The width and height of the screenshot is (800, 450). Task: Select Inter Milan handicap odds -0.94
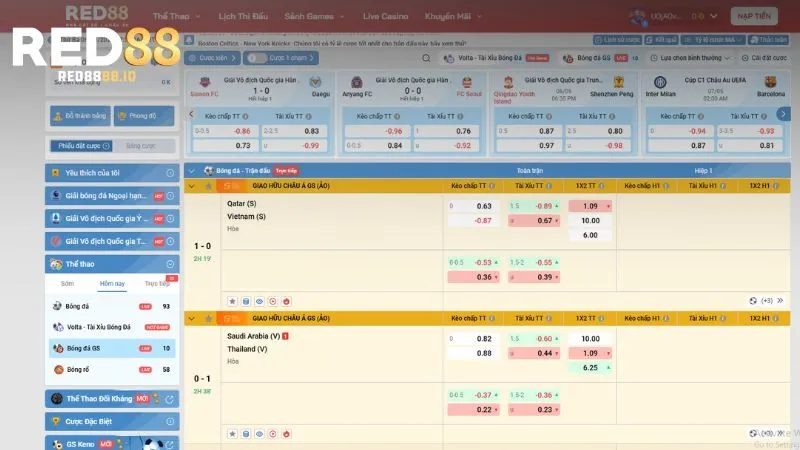tap(681, 131)
